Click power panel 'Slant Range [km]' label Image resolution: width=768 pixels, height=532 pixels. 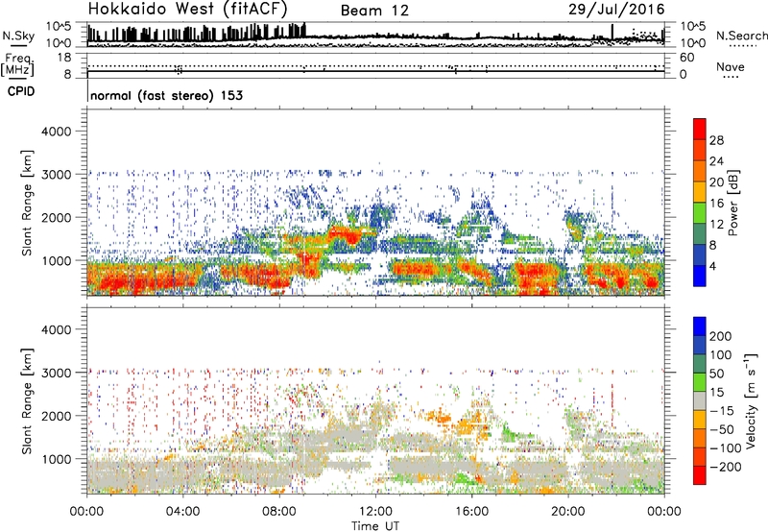(x=27, y=203)
